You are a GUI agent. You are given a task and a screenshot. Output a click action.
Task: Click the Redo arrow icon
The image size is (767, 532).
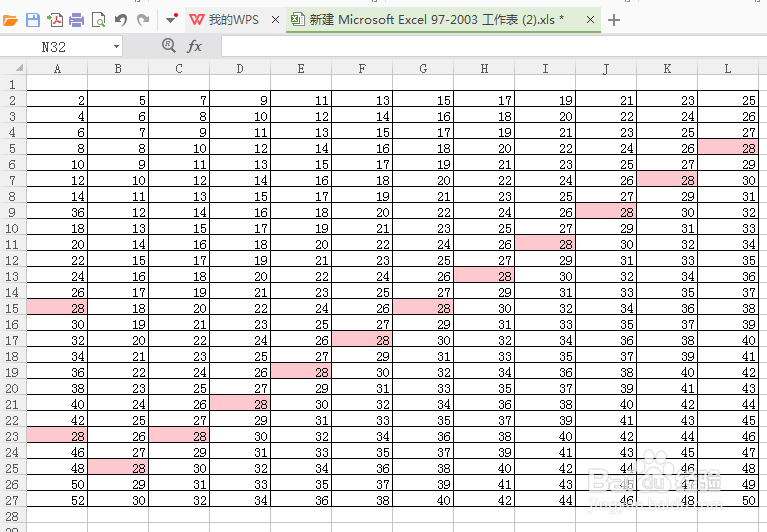pos(143,20)
